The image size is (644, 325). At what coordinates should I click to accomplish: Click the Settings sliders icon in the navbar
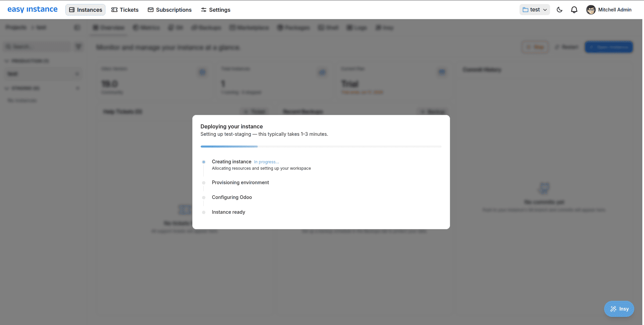(204, 10)
